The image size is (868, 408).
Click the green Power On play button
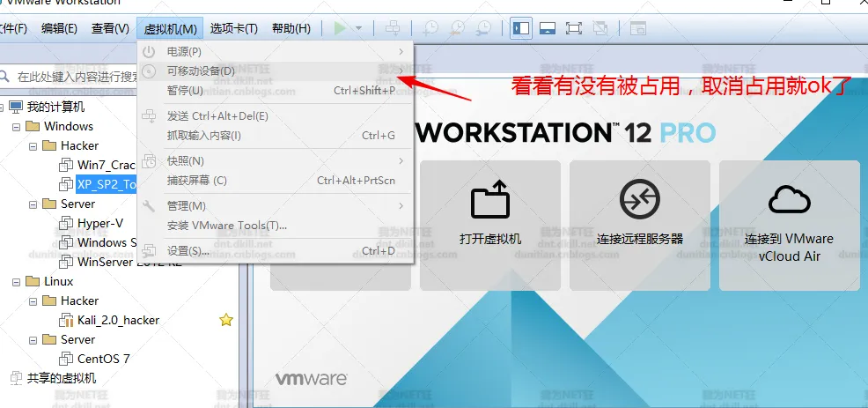pyautogui.click(x=340, y=28)
